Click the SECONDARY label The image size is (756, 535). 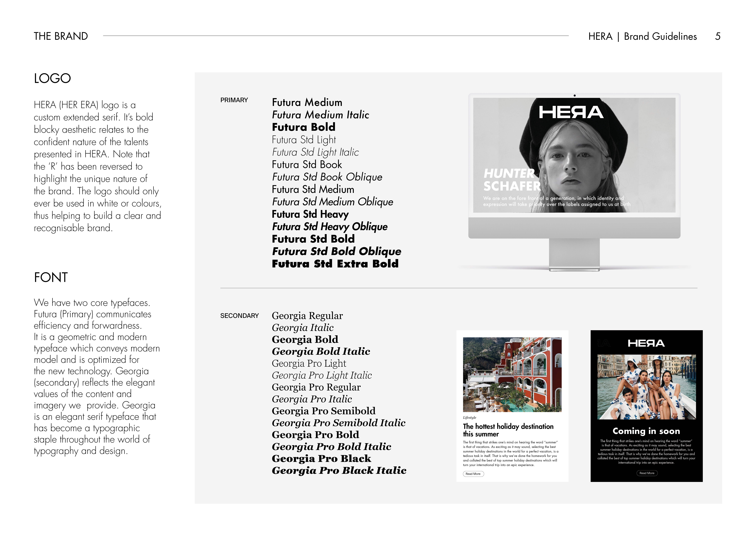click(239, 316)
